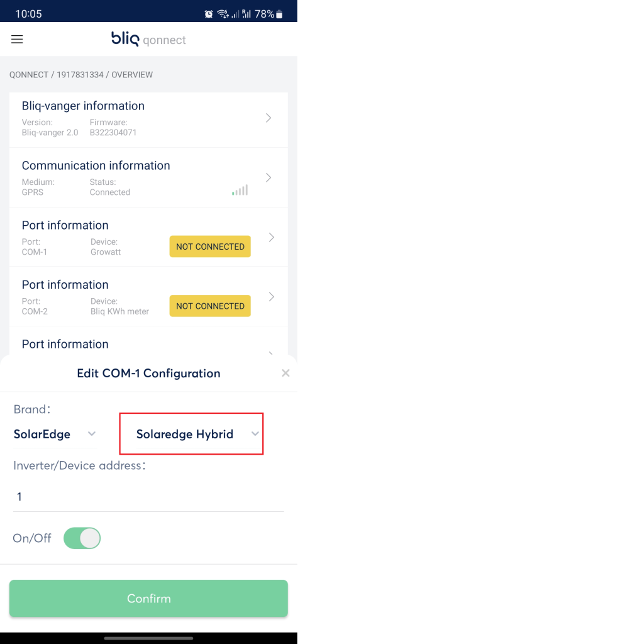Image resolution: width=644 pixels, height=644 pixels.
Task: Expand the Solaredge Hybrid model dropdown
Action: click(197, 434)
